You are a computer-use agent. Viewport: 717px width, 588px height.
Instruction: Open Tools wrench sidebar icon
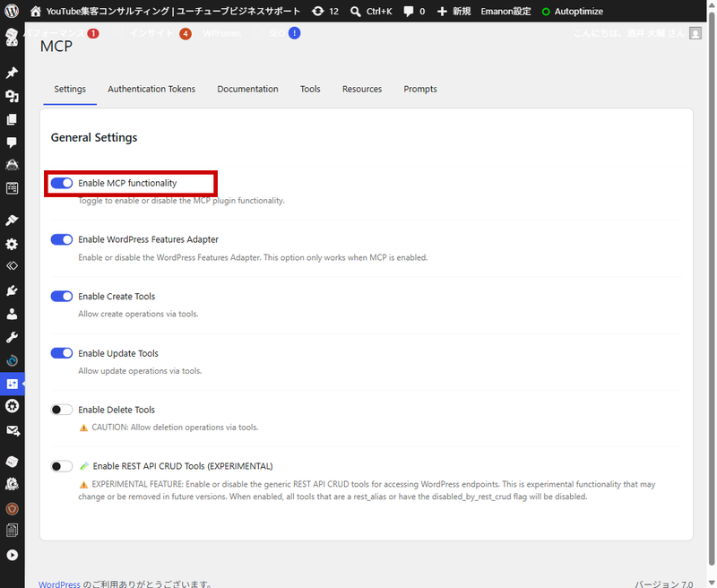point(12,337)
